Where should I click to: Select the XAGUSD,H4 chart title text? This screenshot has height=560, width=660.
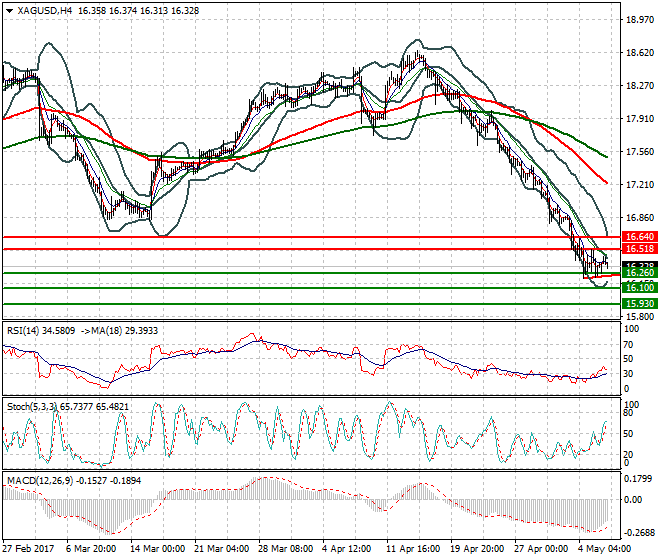[x=45, y=11]
